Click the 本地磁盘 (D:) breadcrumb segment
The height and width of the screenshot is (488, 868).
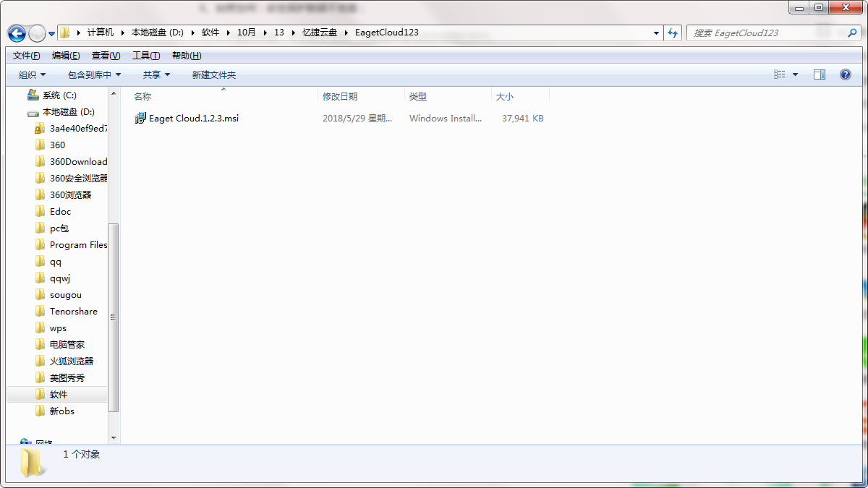pyautogui.click(x=157, y=33)
